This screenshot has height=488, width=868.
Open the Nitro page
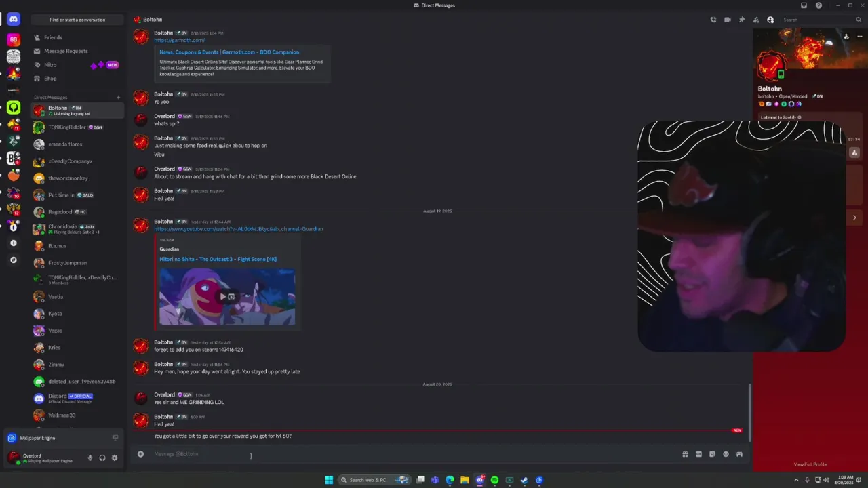77,64
